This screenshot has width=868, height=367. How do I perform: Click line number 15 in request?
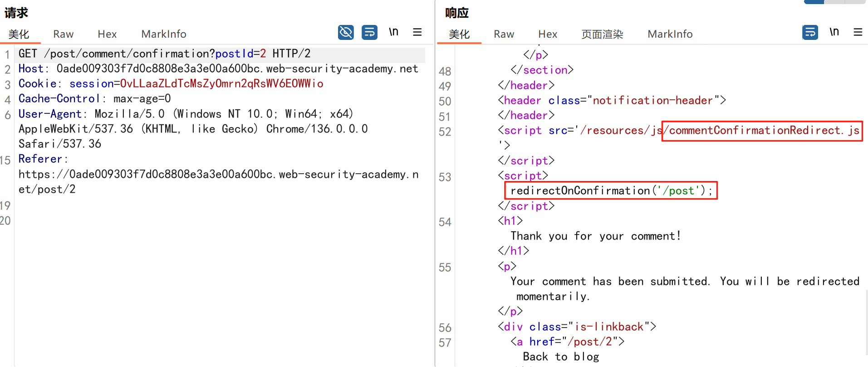point(5,160)
